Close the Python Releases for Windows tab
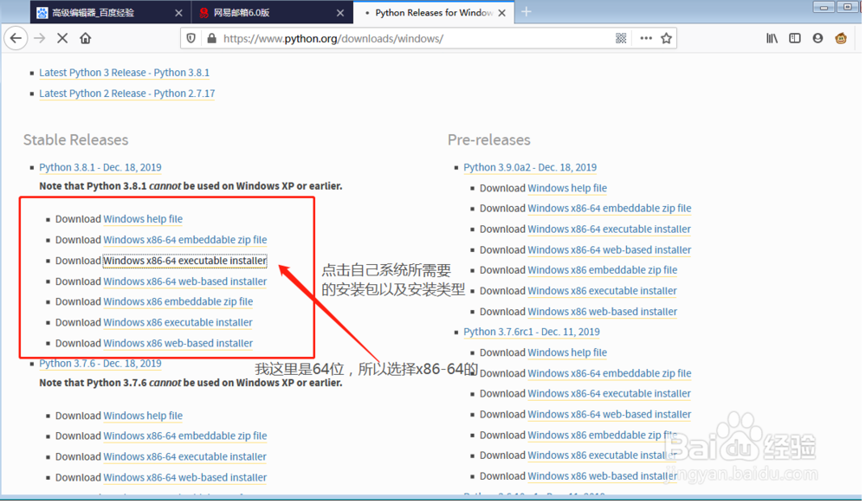The width and height of the screenshot is (866, 504). 501,13
